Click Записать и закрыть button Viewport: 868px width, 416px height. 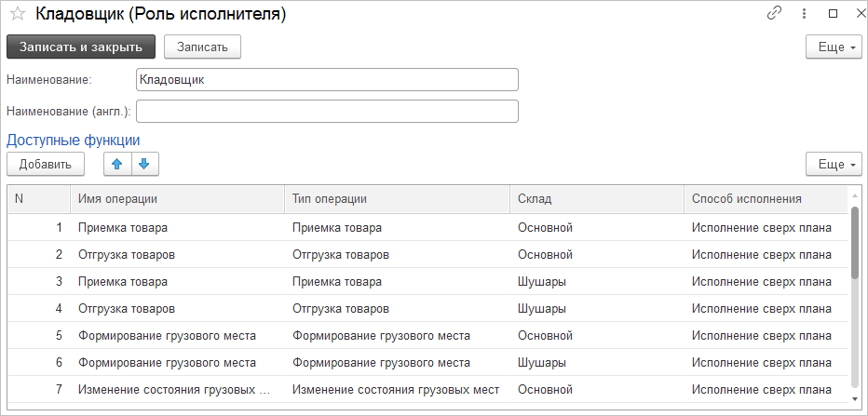coord(81,47)
